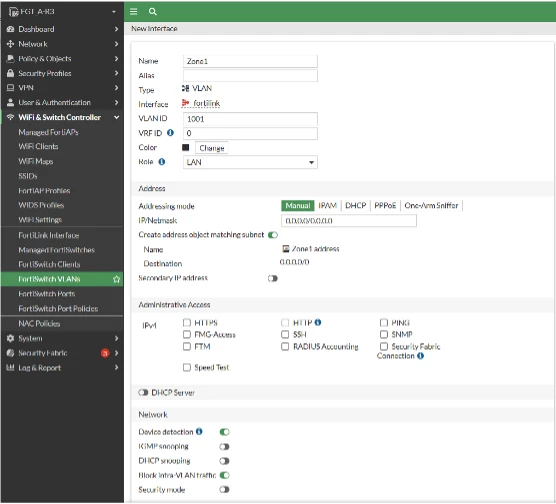
Task: Click the Dashboard gauge icon
Action: click(x=10, y=29)
